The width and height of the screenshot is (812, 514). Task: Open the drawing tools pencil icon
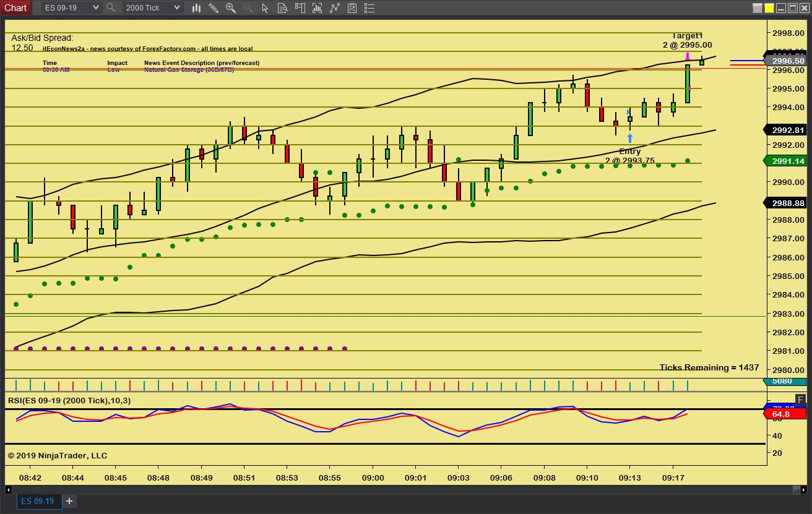(214, 8)
